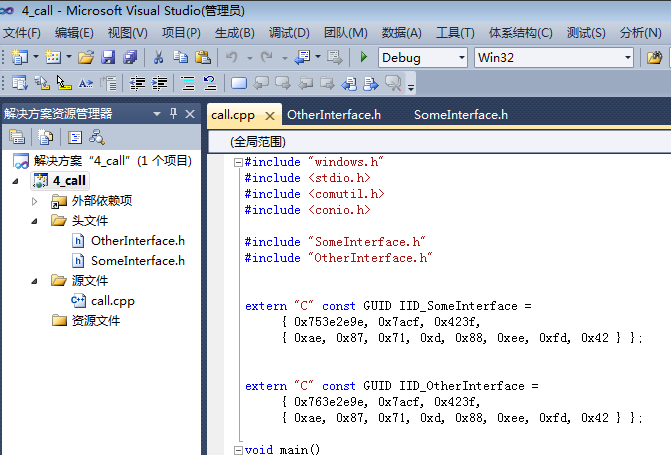This screenshot has height=455, width=671.
Task: Click Show All Files in Solution Explorer
Action: [x=45, y=137]
